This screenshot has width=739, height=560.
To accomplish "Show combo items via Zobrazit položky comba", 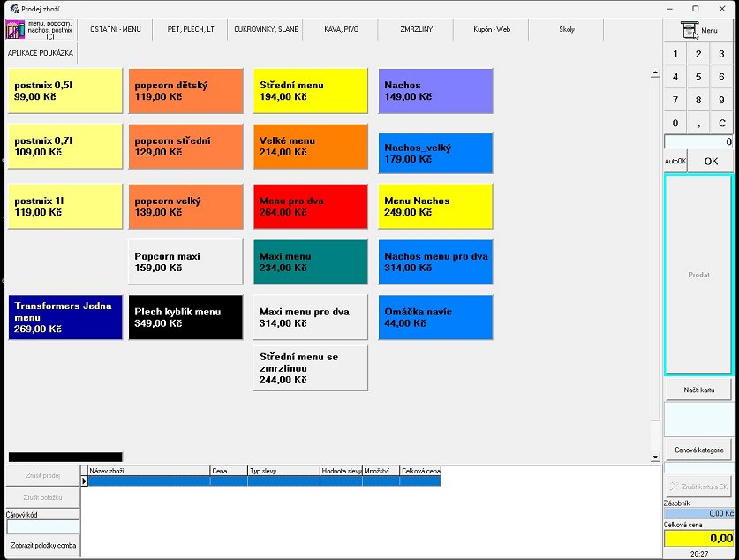I will pyautogui.click(x=43, y=546).
